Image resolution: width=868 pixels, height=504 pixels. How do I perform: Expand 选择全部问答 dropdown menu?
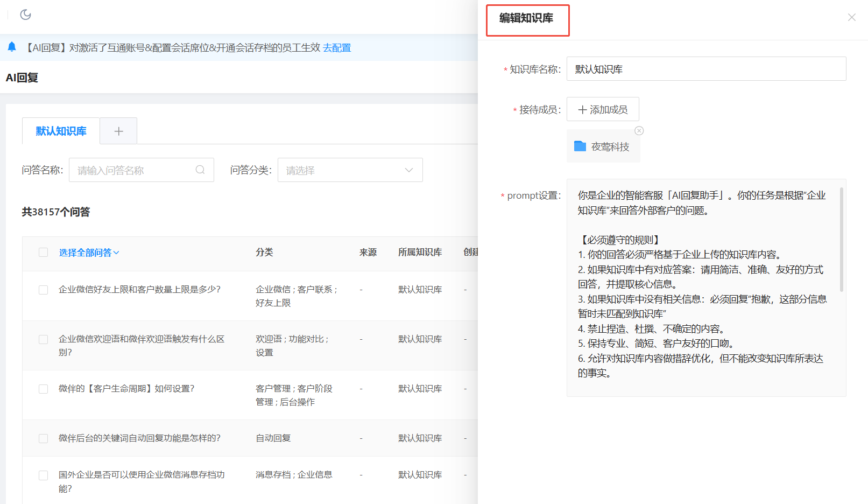(89, 253)
